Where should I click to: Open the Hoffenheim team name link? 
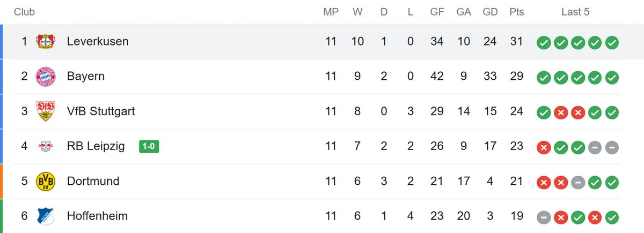[x=97, y=216]
